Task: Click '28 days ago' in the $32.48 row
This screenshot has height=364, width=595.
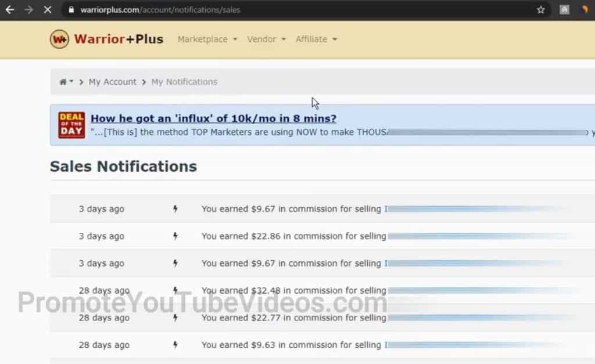Action: click(104, 290)
